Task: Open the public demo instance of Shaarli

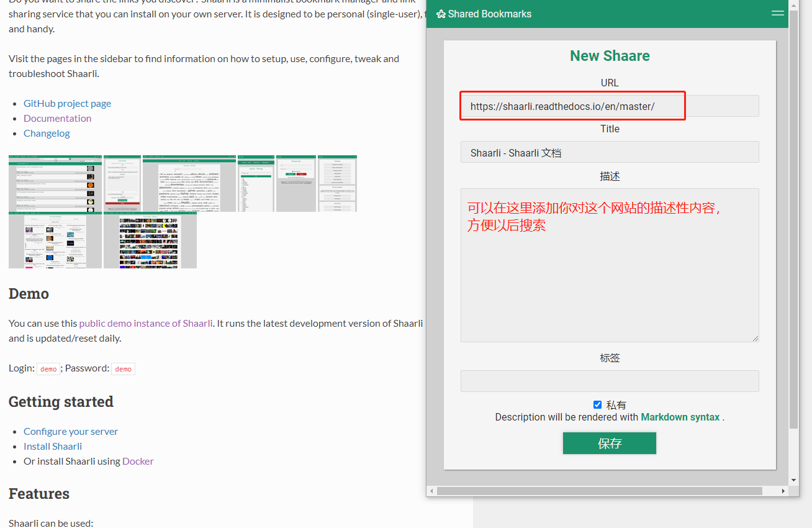Action: [x=146, y=324]
